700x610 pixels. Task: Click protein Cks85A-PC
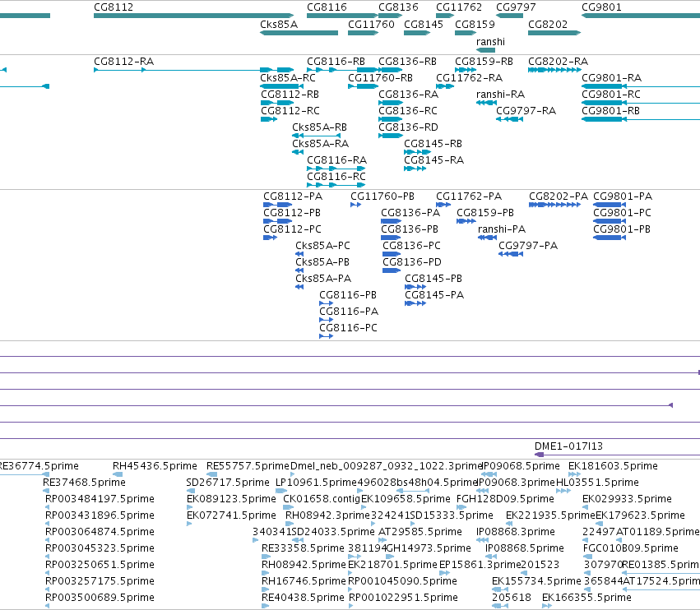299,254
